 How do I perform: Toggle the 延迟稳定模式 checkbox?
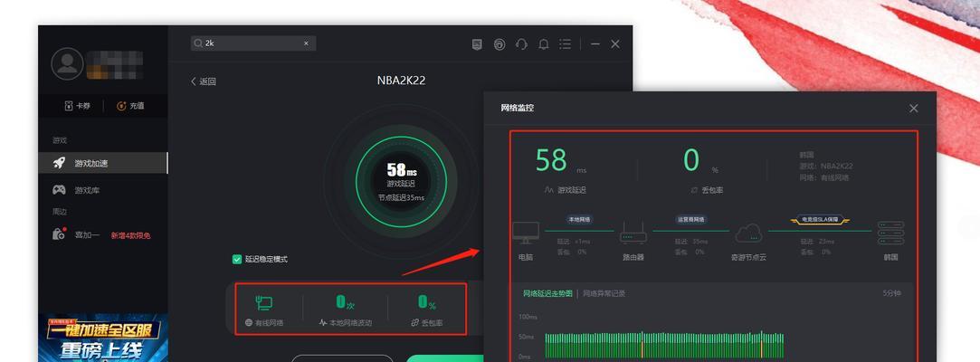click(x=237, y=259)
